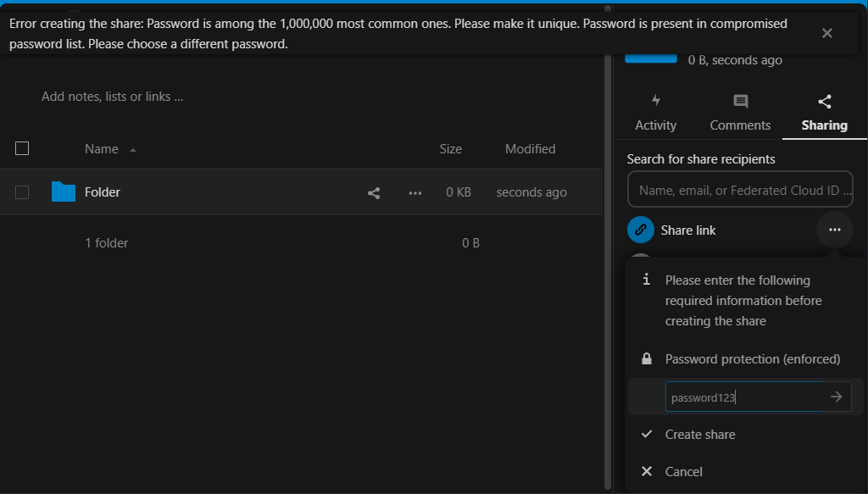This screenshot has width=868, height=494.
Task: Sort files by Name column
Action: click(102, 149)
